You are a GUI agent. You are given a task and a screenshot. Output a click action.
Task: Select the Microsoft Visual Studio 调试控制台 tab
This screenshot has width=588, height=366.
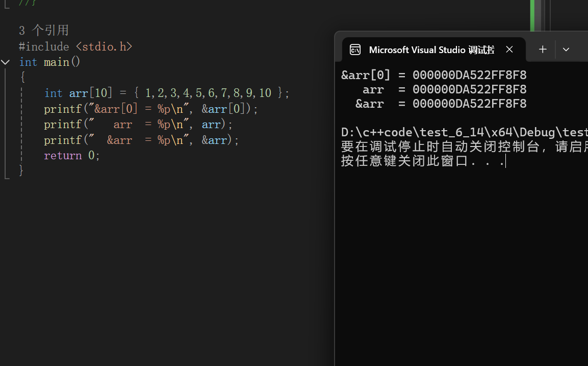431,50
